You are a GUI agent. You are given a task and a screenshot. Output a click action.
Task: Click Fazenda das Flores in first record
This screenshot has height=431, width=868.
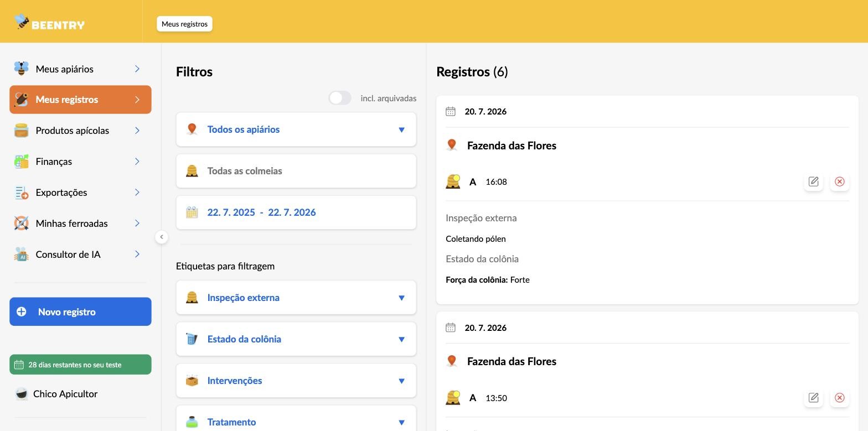[512, 146]
